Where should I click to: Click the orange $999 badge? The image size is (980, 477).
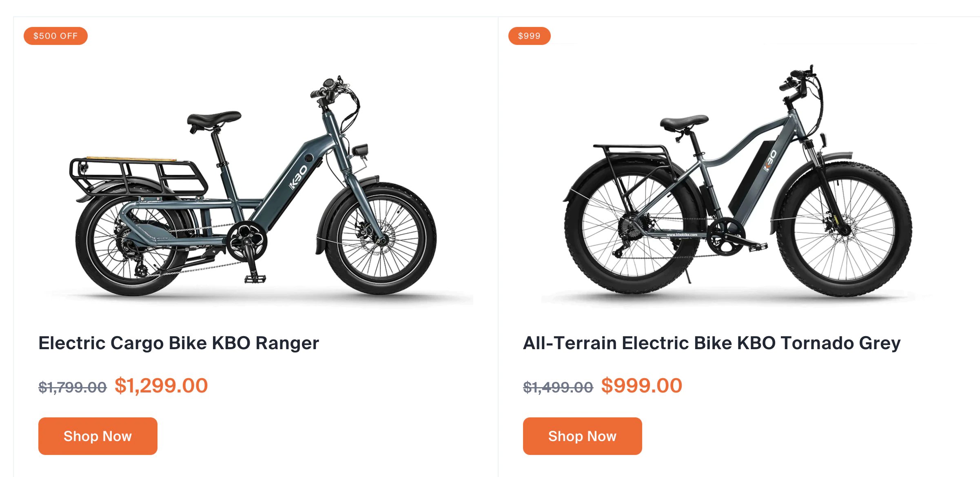click(529, 36)
